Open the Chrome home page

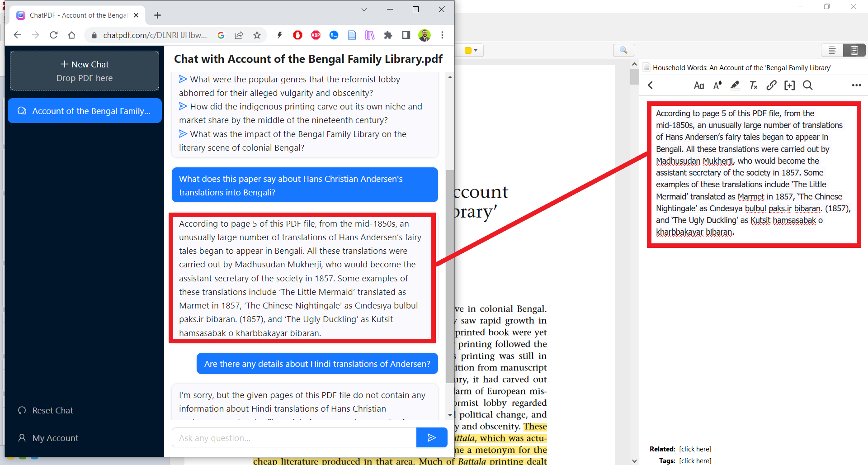click(71, 35)
